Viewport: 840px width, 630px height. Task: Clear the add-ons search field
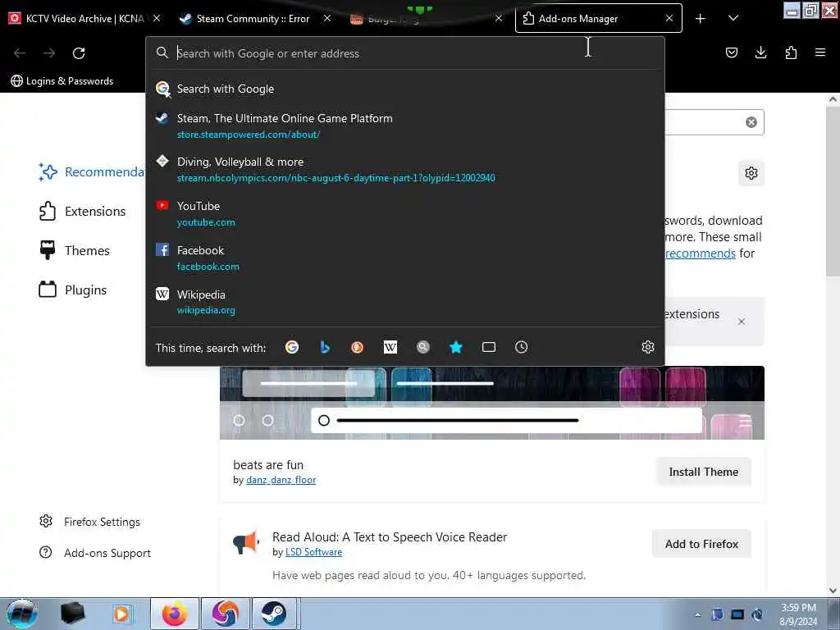tap(751, 122)
